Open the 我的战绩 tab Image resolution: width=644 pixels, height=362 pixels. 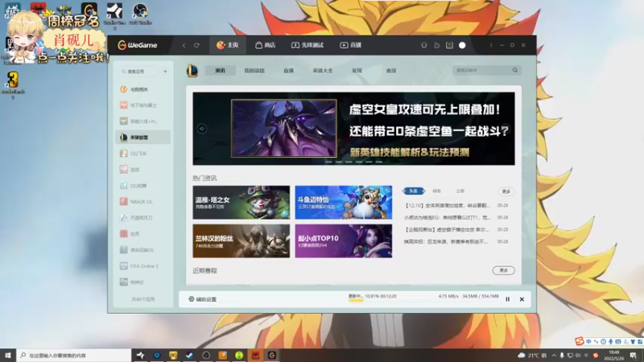[254, 71]
